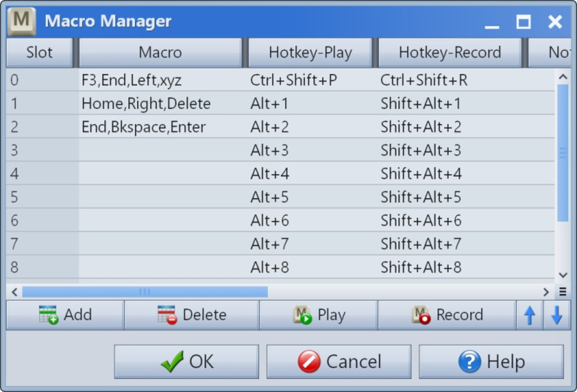Sort by the Macro column header
Screen dimensions: 577x392
[160, 52]
